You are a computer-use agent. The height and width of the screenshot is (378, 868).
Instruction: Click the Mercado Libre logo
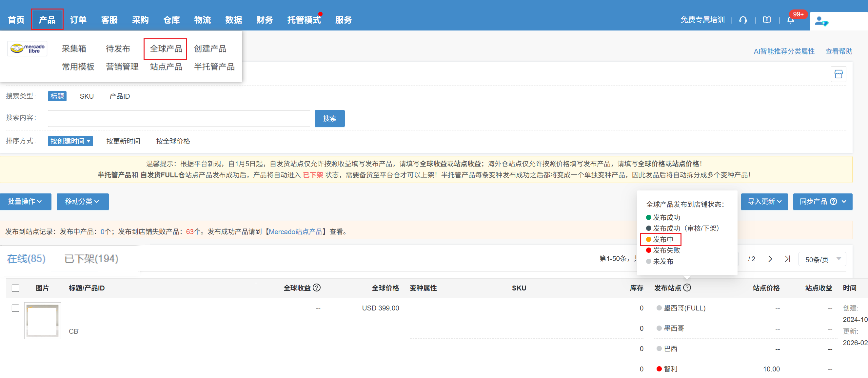click(x=27, y=49)
